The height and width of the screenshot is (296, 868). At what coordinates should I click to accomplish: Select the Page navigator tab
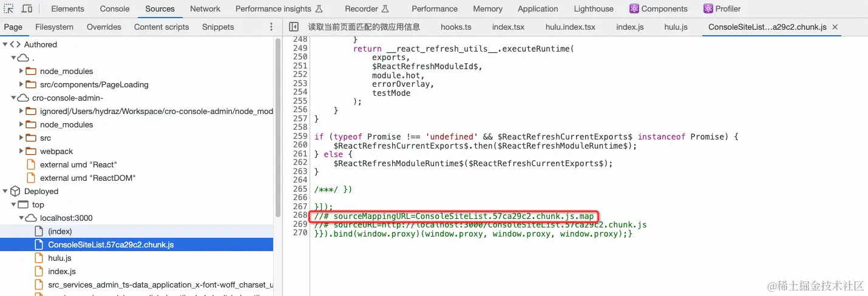tap(13, 27)
